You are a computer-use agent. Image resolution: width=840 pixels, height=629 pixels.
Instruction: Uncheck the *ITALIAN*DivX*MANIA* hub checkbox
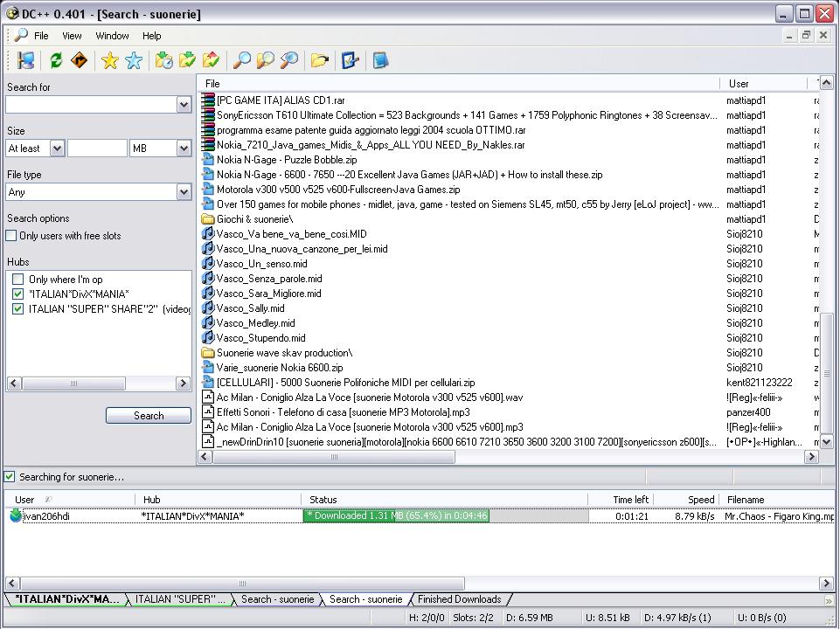coord(17,294)
